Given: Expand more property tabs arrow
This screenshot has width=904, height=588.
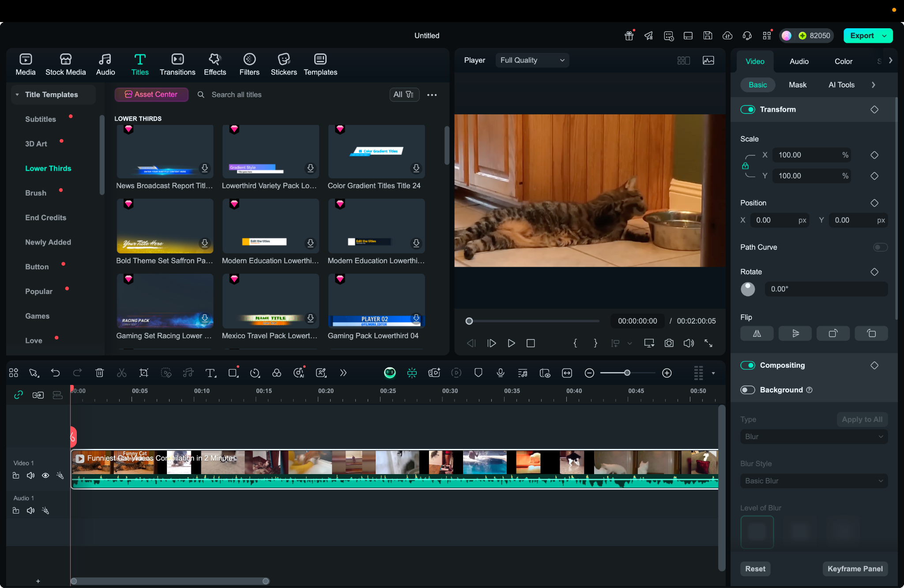Looking at the screenshot, I should pyautogui.click(x=891, y=60).
